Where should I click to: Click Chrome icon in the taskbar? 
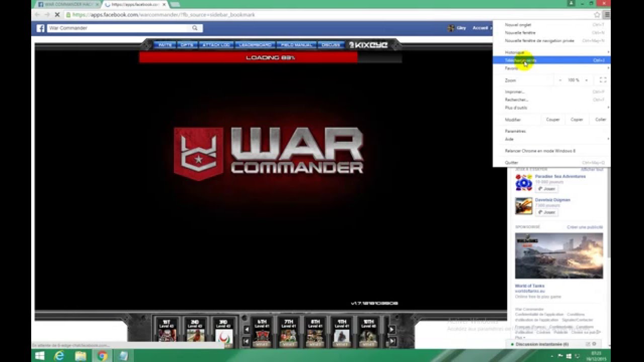pos(102,356)
